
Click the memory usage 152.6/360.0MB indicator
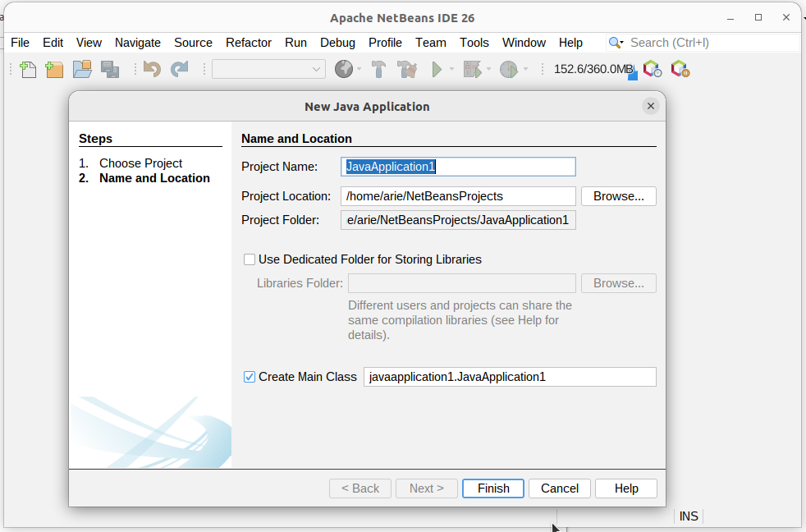[594, 69]
